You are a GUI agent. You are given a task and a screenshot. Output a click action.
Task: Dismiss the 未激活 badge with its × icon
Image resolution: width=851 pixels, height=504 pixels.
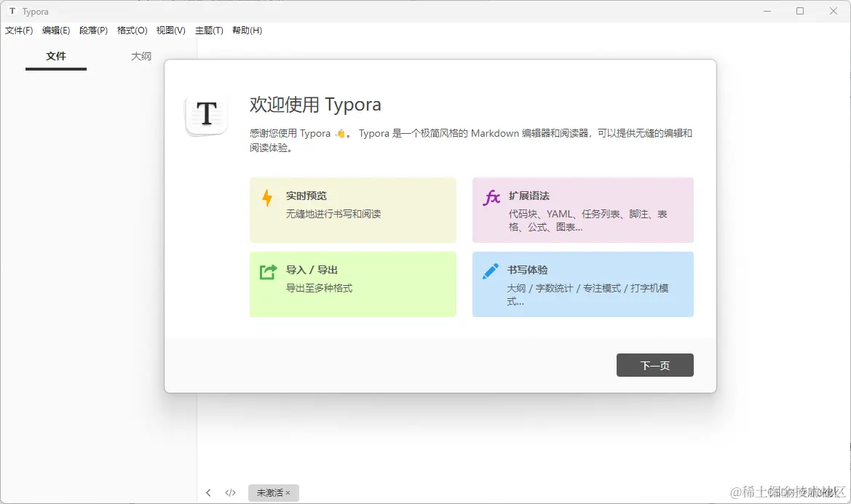click(x=288, y=492)
